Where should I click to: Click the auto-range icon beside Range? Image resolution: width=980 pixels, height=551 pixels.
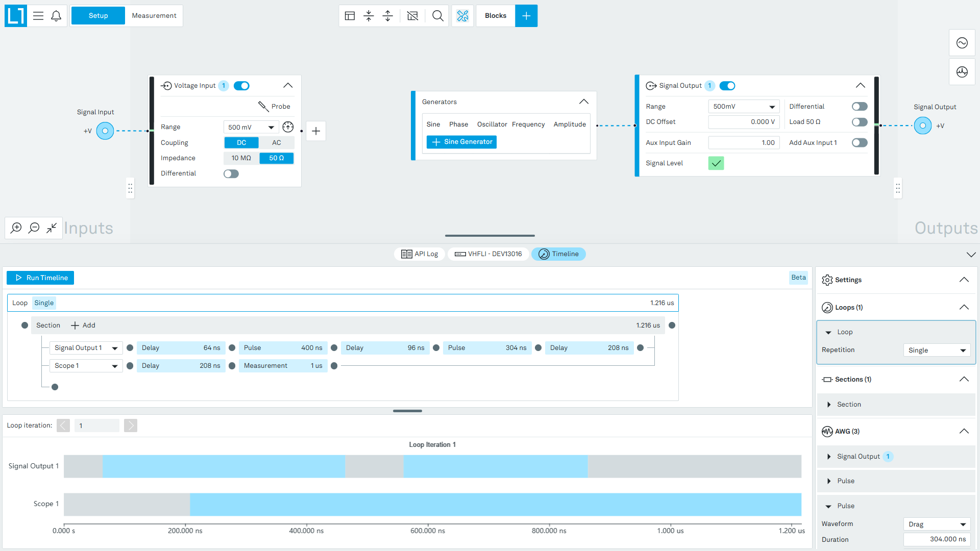click(288, 127)
